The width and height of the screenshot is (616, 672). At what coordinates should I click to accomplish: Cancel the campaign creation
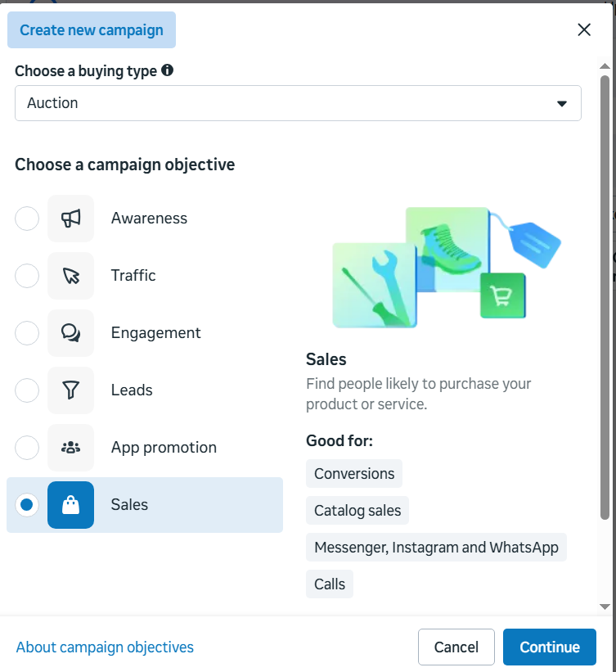click(x=456, y=647)
